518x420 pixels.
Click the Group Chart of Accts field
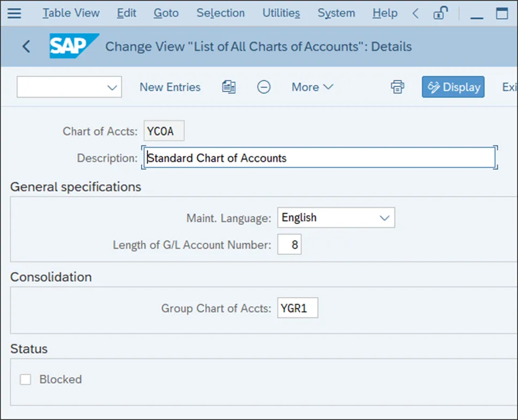(297, 308)
